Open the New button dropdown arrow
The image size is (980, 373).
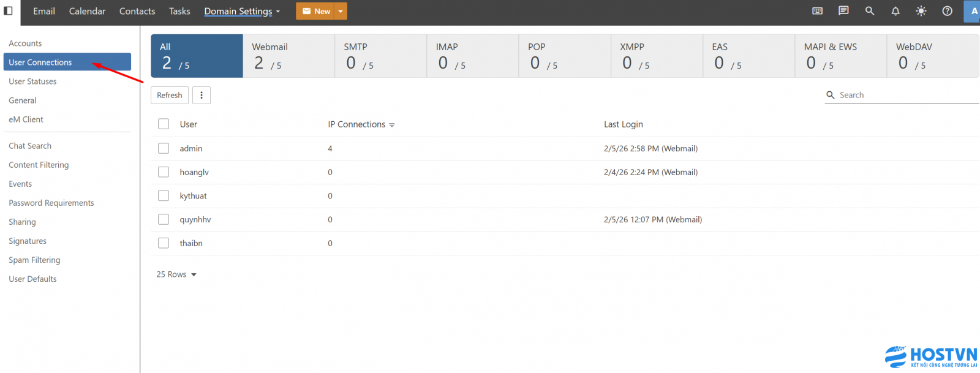[341, 11]
